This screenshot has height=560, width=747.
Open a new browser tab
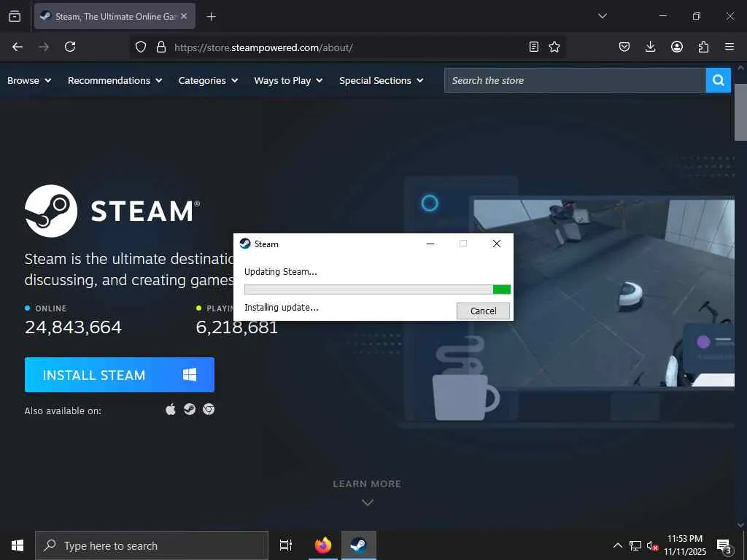(211, 17)
